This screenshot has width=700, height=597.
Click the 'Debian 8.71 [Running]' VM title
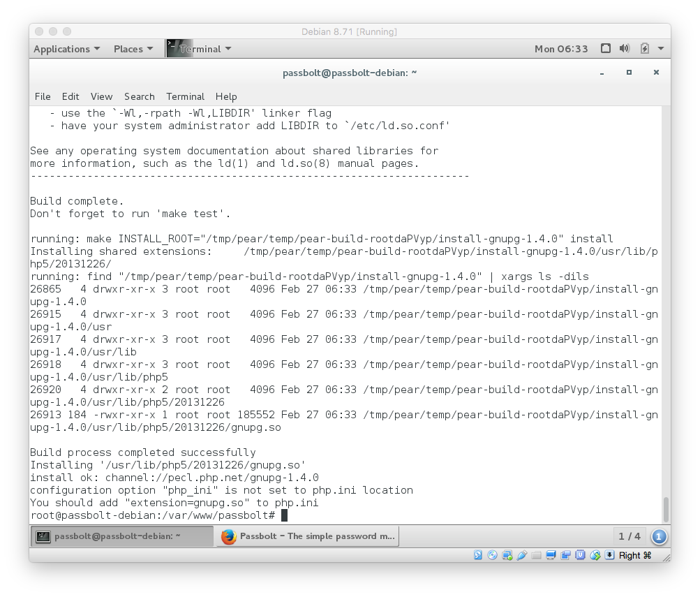[x=349, y=31]
